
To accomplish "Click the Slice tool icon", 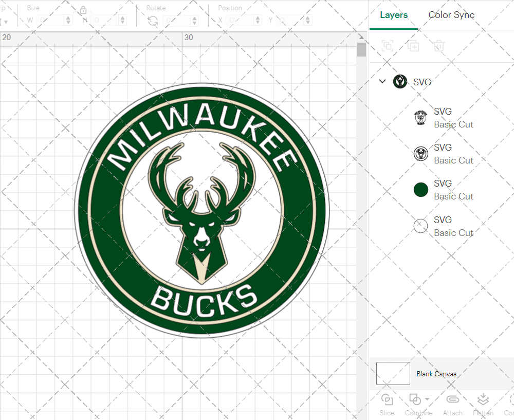I will (x=387, y=399).
